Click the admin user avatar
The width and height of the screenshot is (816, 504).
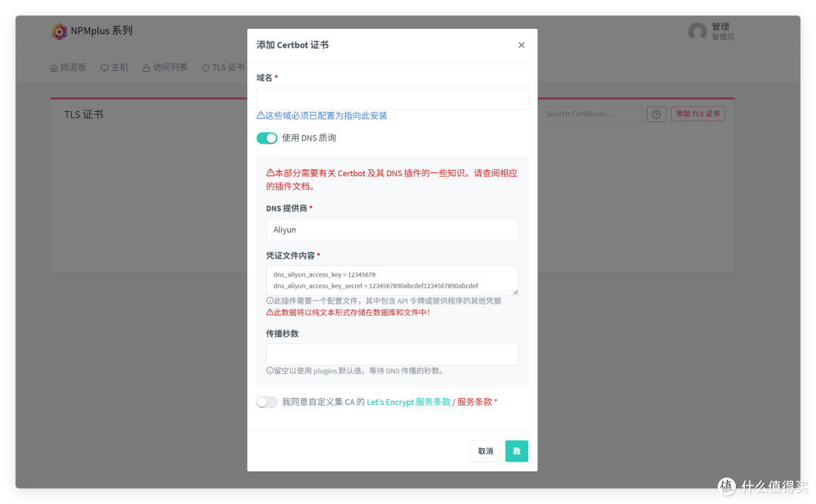pyautogui.click(x=697, y=32)
